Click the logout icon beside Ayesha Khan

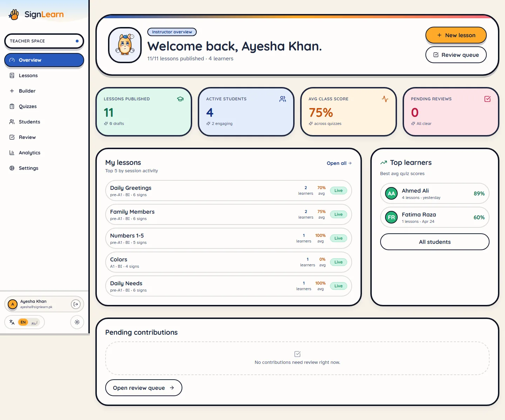76,304
